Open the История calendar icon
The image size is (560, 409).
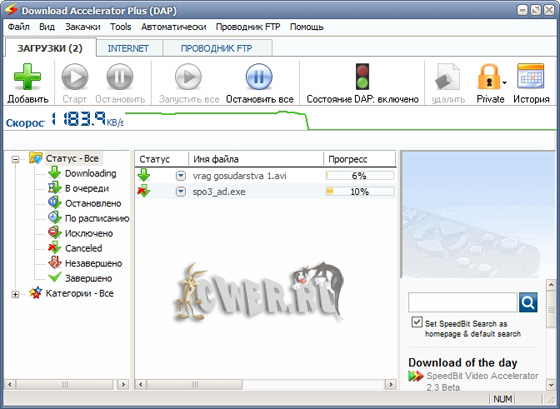click(530, 76)
